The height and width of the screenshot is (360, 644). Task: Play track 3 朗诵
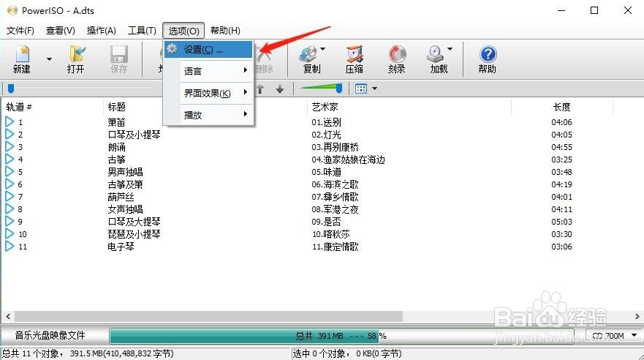(x=10, y=147)
